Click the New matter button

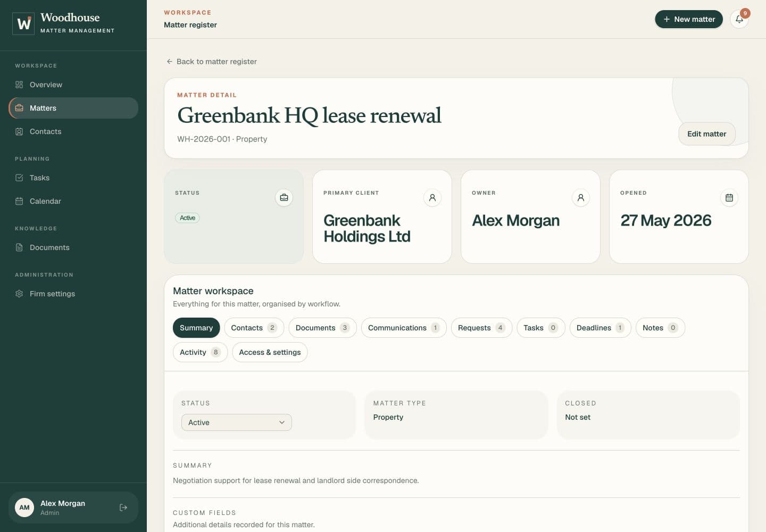(x=689, y=19)
